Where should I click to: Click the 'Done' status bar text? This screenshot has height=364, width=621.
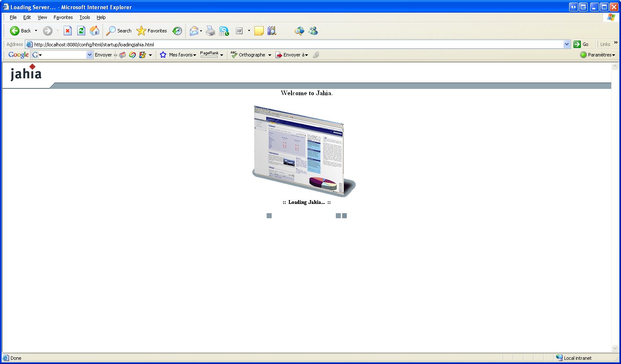[16, 358]
